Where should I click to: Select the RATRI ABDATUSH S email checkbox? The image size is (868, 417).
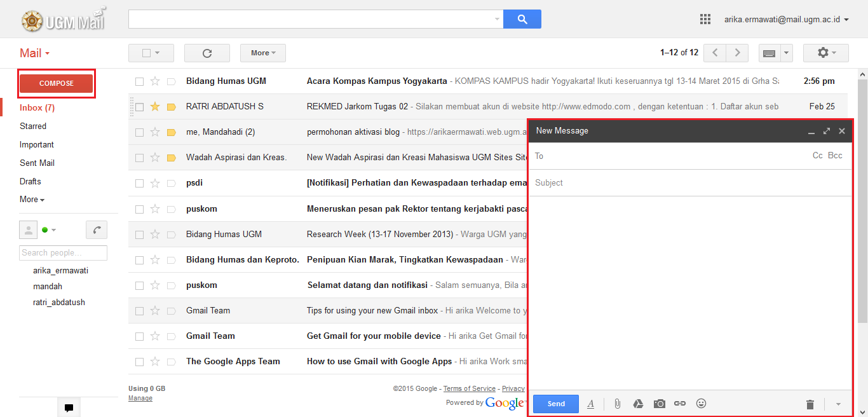click(139, 107)
